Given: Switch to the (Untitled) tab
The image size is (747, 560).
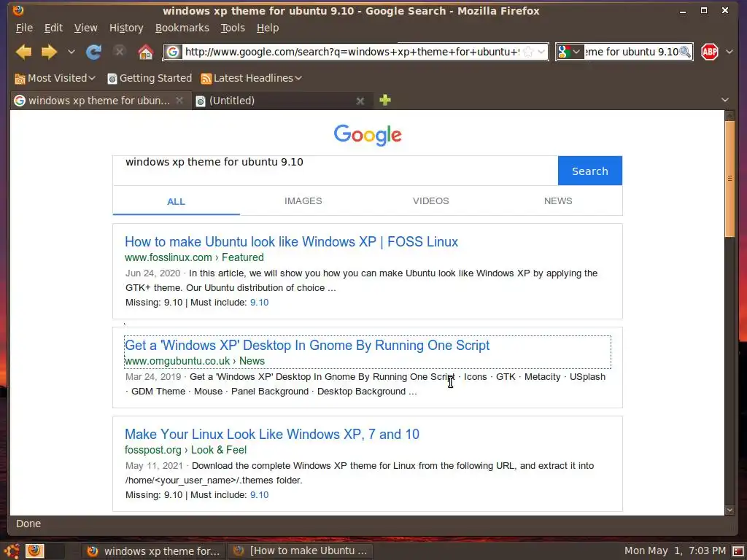Looking at the screenshot, I should pos(232,101).
